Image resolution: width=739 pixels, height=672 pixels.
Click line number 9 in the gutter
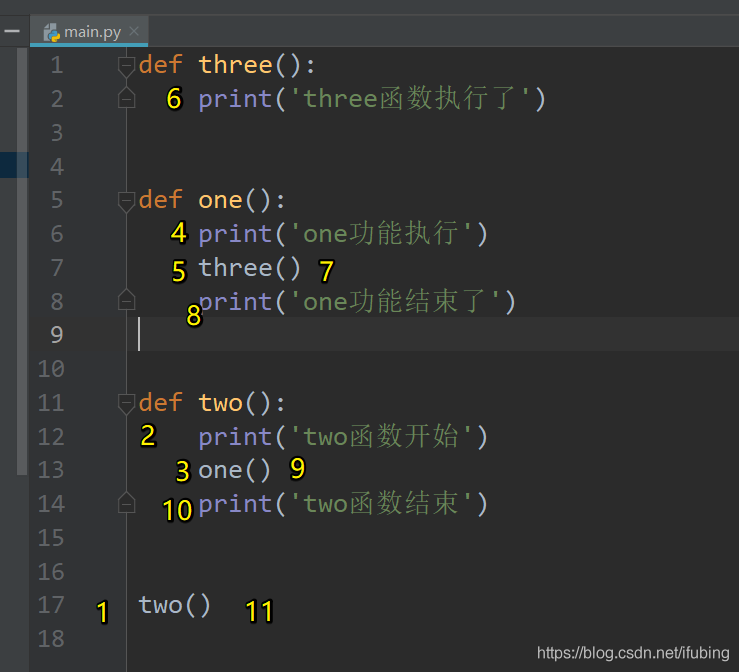tap(57, 335)
